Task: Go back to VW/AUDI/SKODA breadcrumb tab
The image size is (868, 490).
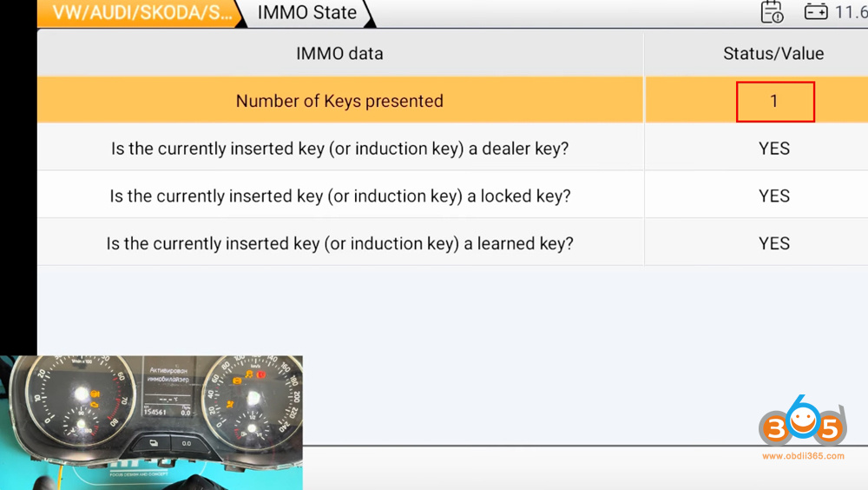Action: 141,13
